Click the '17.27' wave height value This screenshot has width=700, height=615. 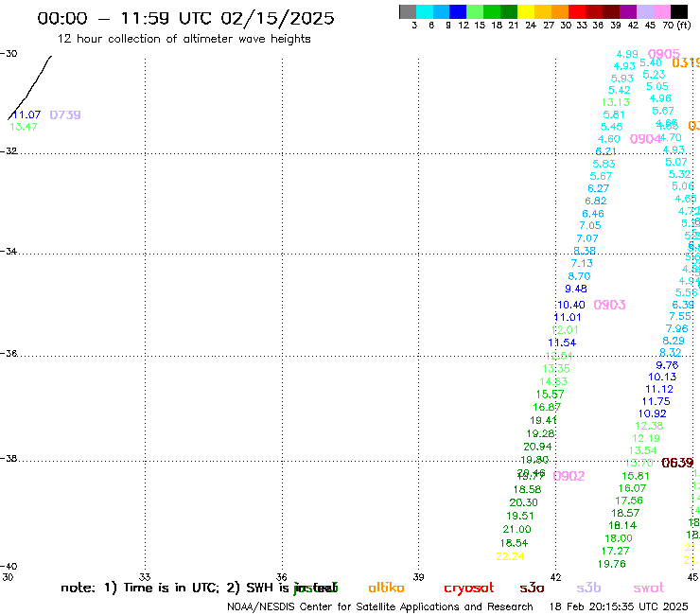(x=615, y=551)
